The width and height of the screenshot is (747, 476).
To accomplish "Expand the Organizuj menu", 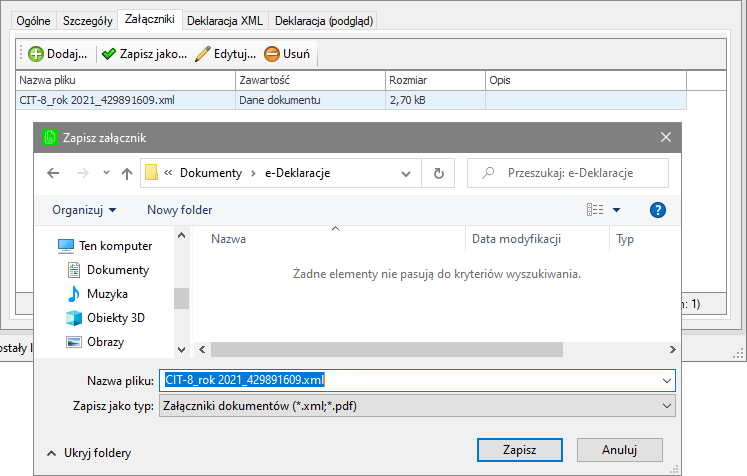I will point(84,210).
